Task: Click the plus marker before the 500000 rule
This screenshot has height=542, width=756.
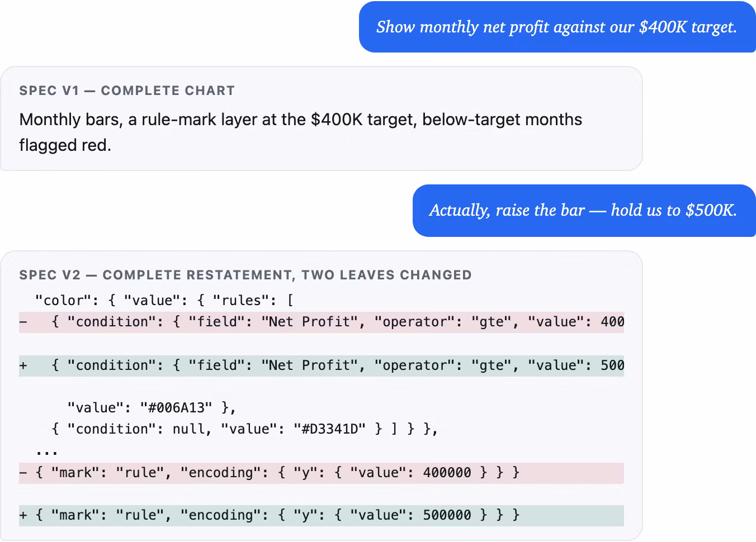Action: pyautogui.click(x=23, y=515)
